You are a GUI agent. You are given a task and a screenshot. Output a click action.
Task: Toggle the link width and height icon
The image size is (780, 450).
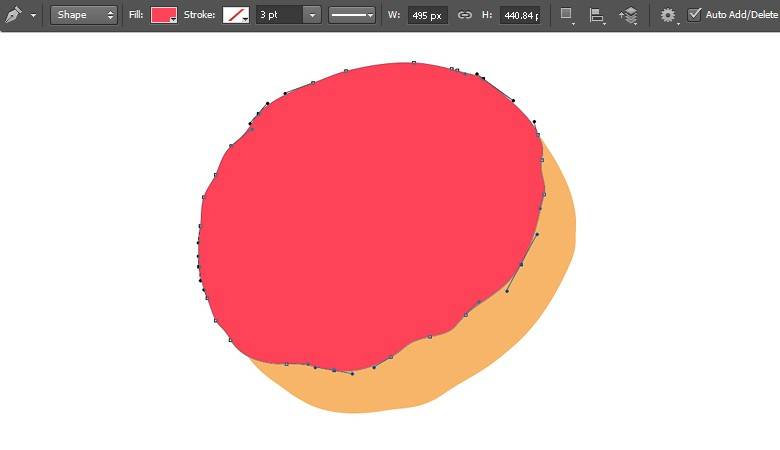click(464, 15)
